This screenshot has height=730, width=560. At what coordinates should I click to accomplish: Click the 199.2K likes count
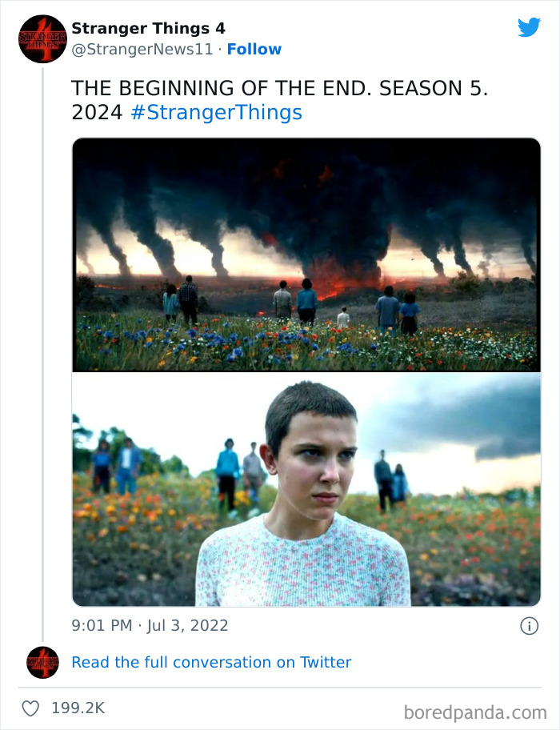click(78, 708)
